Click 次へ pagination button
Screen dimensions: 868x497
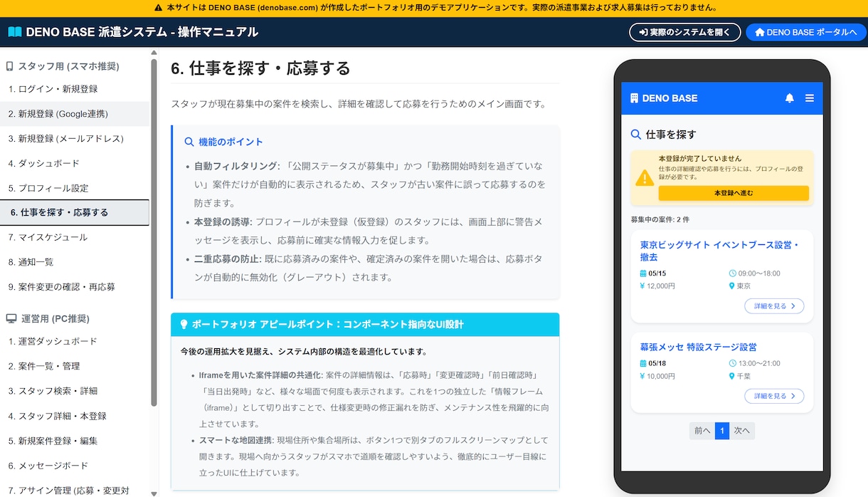(741, 431)
